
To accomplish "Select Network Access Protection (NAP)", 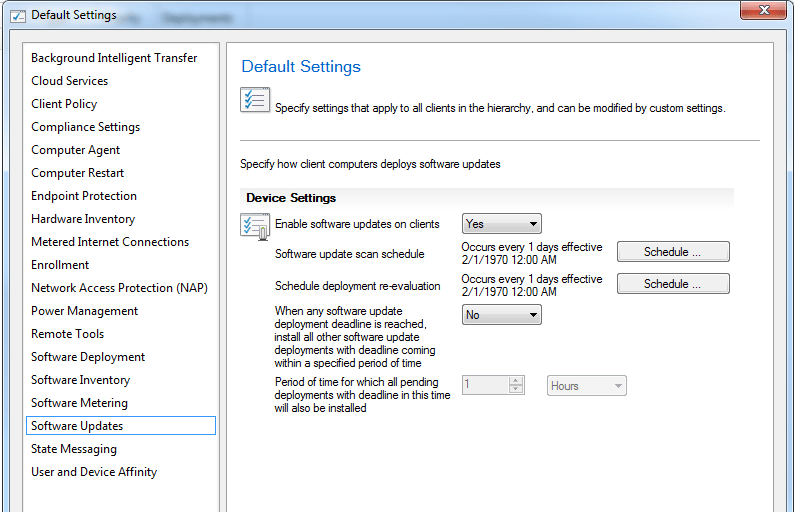I will 119,288.
